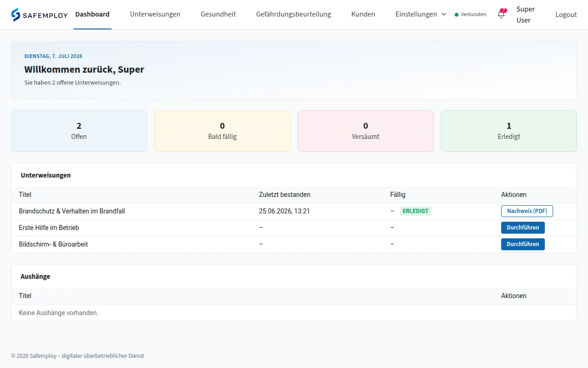Expand the Einstellungen dropdown chevron
The image size is (588, 368).
444,14
